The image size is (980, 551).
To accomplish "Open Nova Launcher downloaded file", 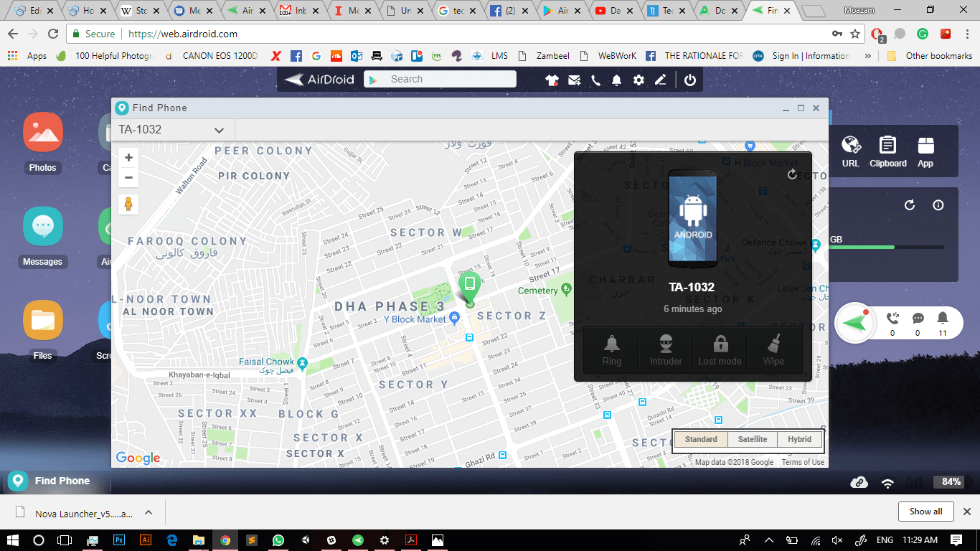I will pyautogui.click(x=75, y=513).
